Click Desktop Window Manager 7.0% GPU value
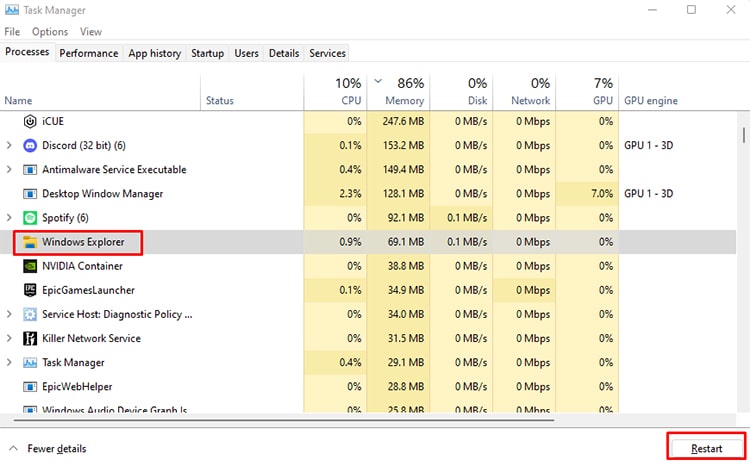 [x=602, y=194]
